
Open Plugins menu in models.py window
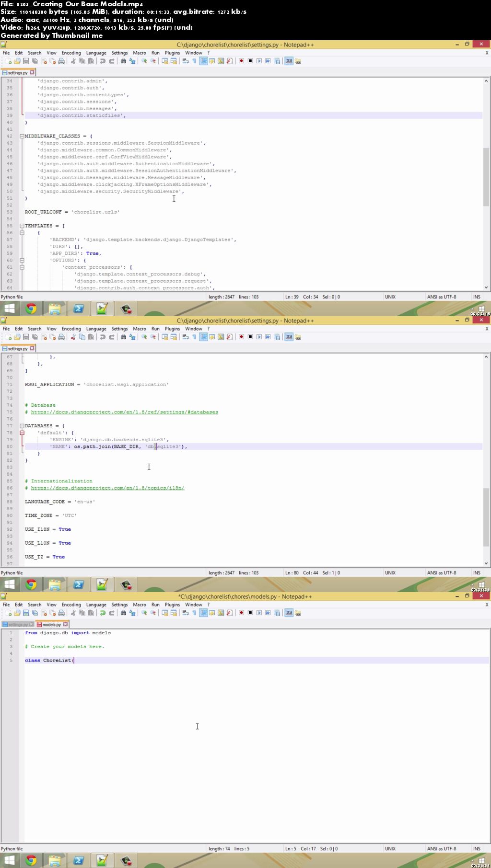[x=172, y=605]
